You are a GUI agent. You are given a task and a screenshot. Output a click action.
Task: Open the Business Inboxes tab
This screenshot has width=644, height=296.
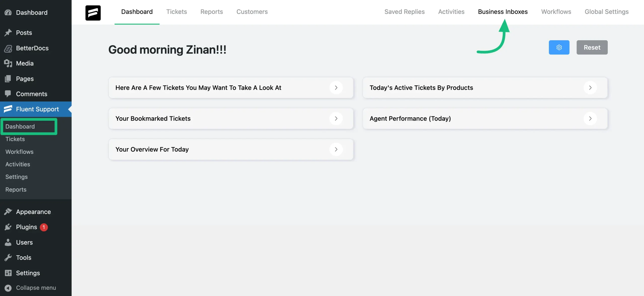click(503, 12)
